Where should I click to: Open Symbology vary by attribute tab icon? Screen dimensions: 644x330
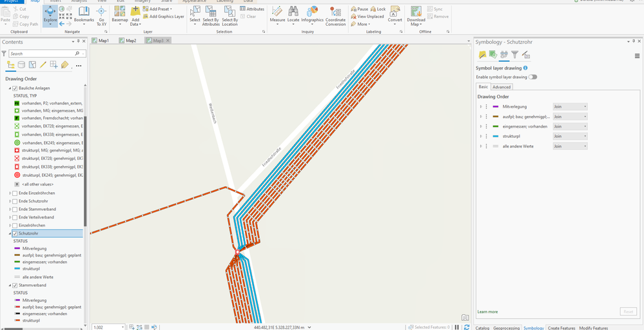493,55
